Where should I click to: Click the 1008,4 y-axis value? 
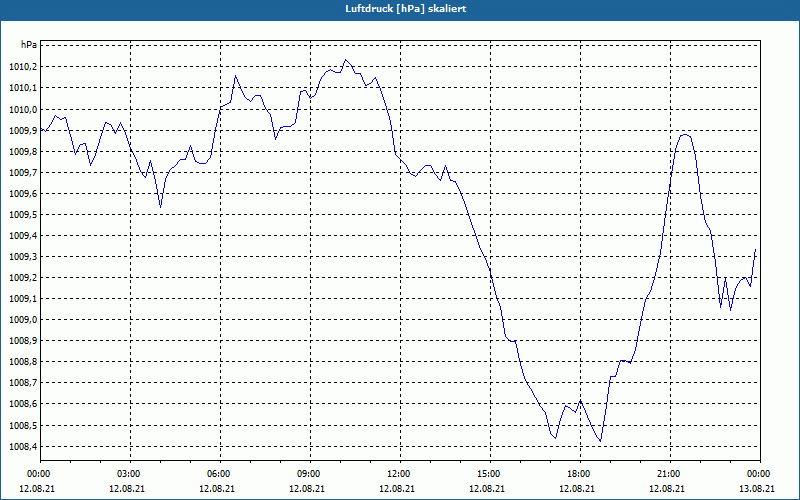click(x=23, y=447)
